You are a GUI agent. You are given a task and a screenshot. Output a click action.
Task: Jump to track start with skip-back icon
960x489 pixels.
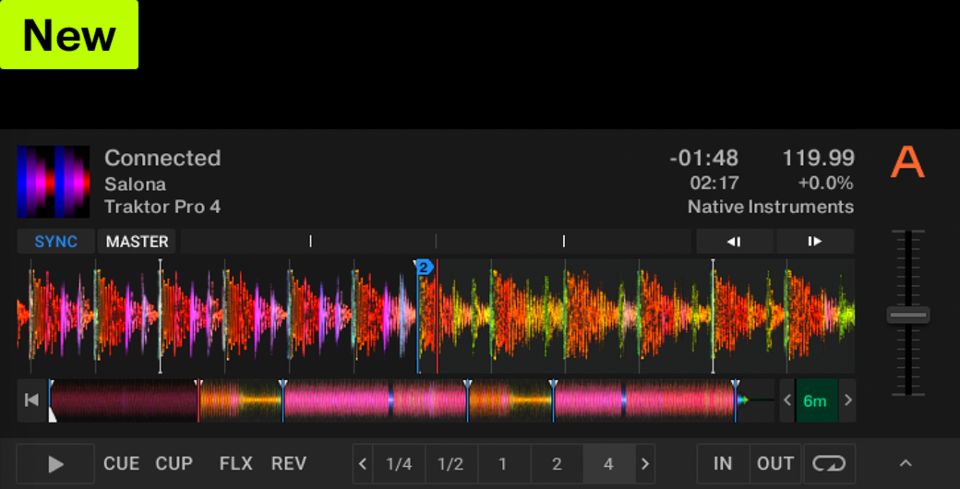point(31,400)
